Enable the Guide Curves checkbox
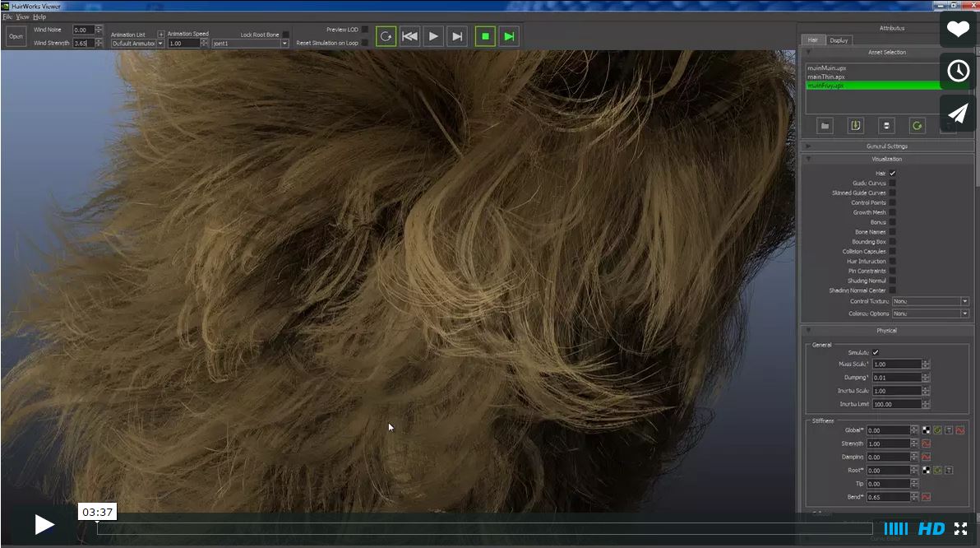 pyautogui.click(x=893, y=183)
